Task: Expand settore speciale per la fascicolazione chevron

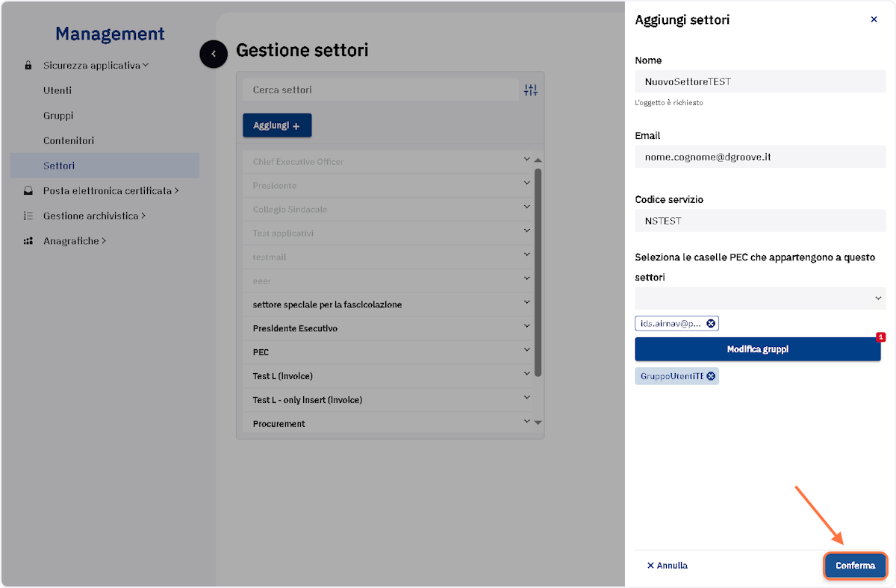Action: click(x=526, y=302)
